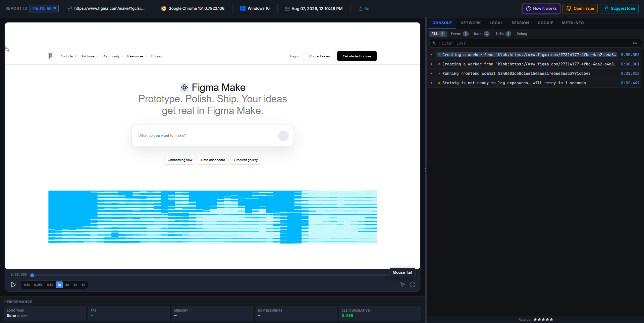This screenshot has height=323, width=644.
Task: Click the Open issue button
Action: [580, 9]
